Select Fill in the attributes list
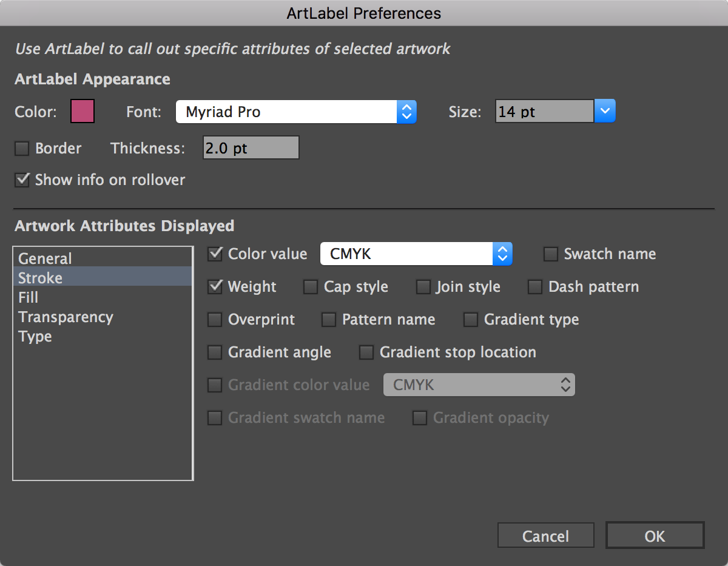728x566 pixels. coord(103,297)
